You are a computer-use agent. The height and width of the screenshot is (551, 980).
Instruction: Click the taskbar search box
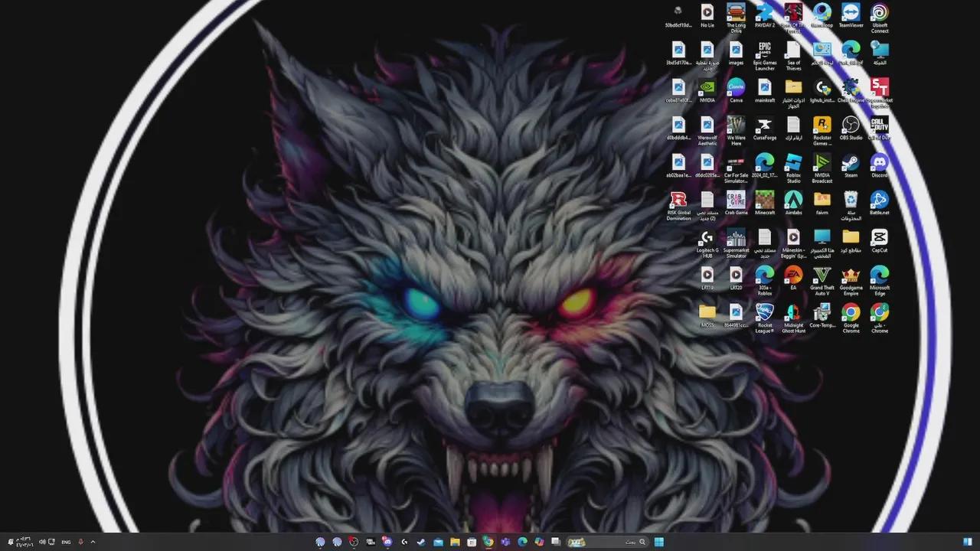coord(608,542)
